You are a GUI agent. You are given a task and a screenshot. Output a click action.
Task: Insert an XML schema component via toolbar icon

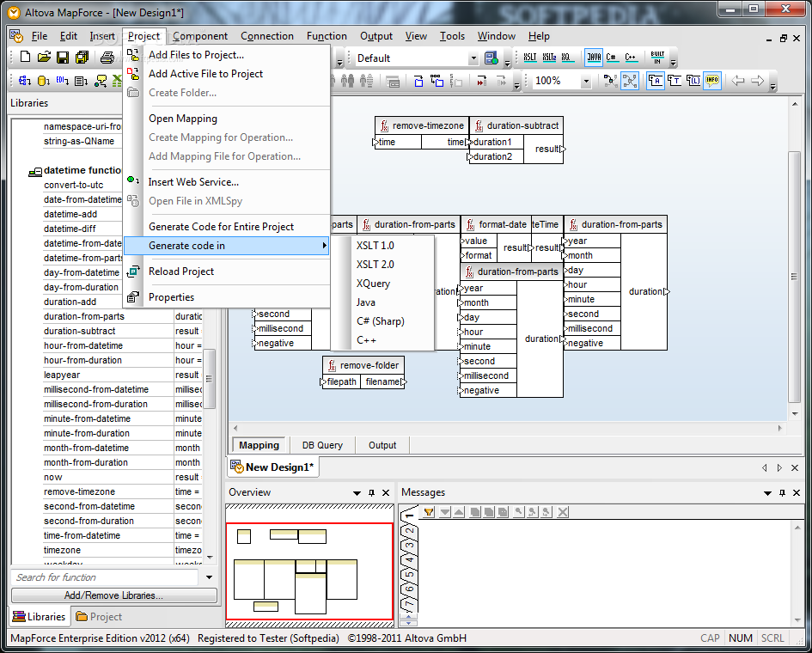coord(24,81)
